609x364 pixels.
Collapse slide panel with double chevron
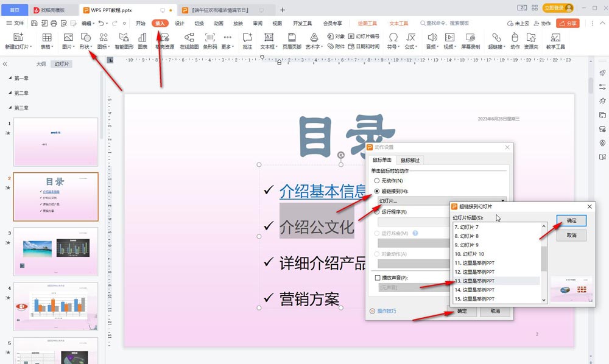[5, 64]
